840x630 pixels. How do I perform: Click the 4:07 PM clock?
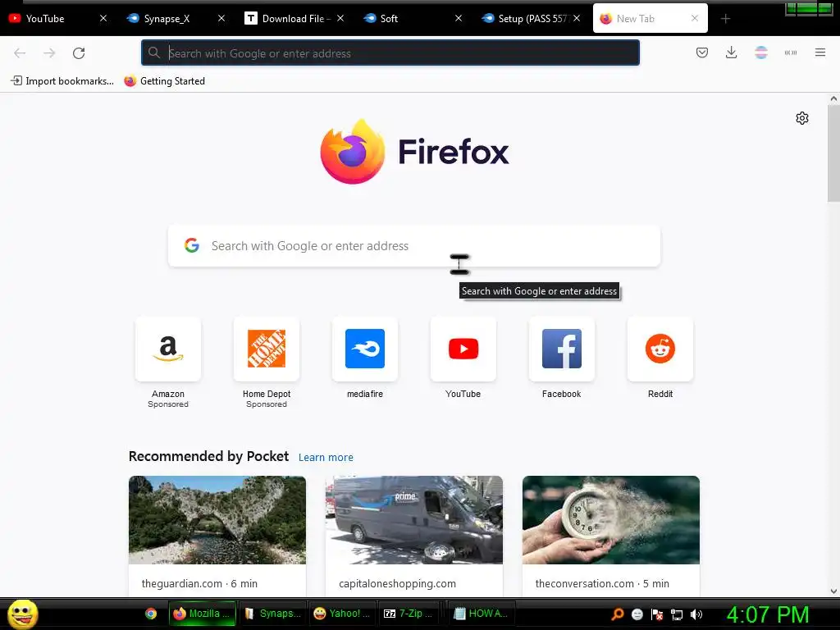point(767,615)
